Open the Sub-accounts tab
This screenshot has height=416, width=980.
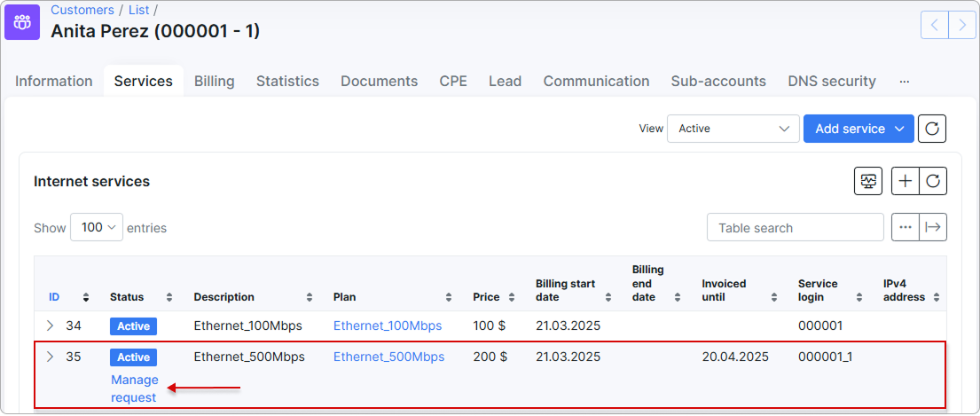[718, 82]
